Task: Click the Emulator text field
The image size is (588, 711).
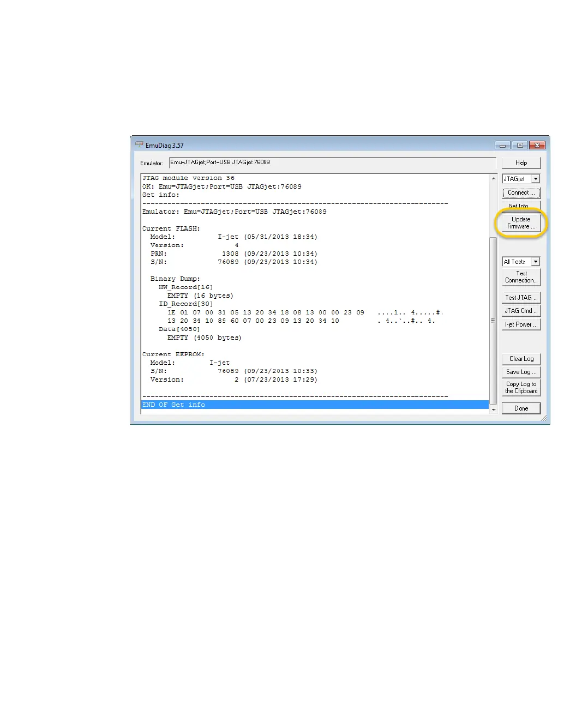Action: tap(332, 162)
